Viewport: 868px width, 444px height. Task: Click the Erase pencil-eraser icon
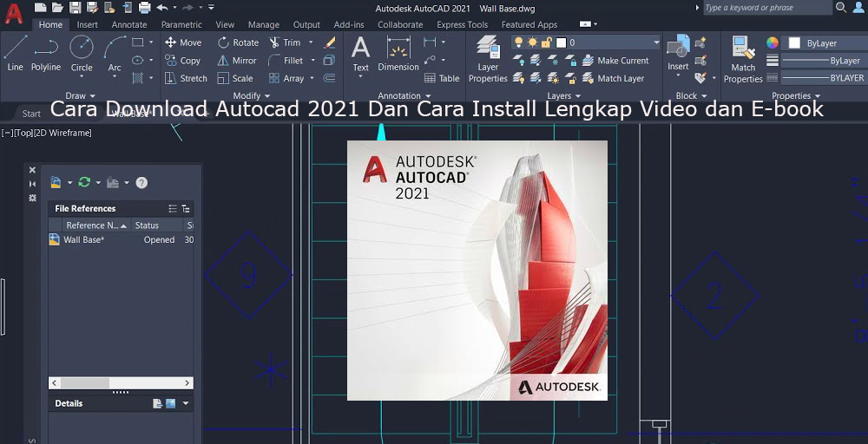point(329,42)
